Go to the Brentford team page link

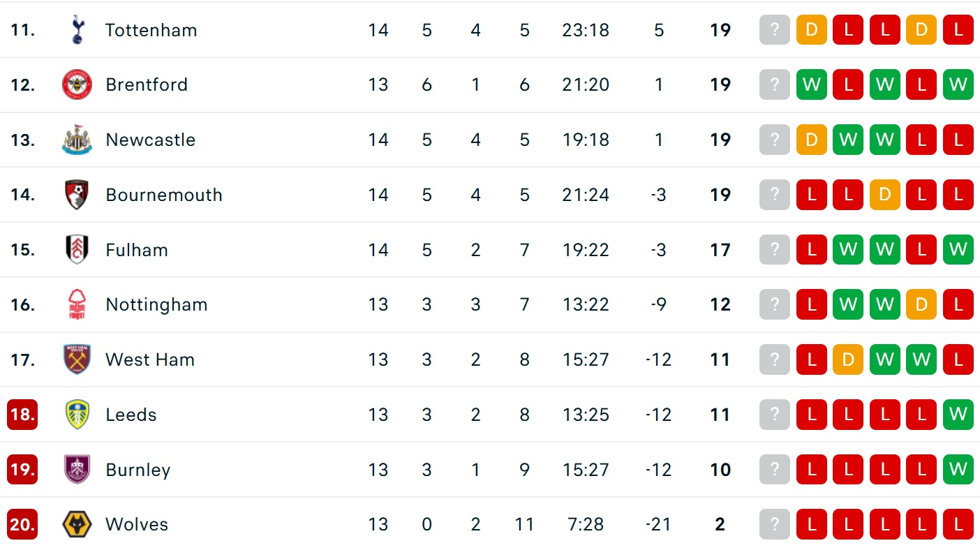point(147,84)
